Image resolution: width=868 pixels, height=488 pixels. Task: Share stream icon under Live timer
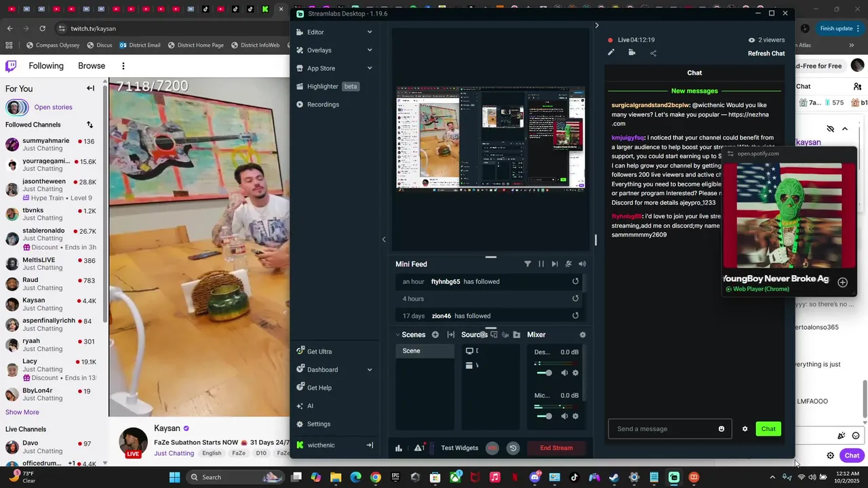pyautogui.click(x=653, y=53)
